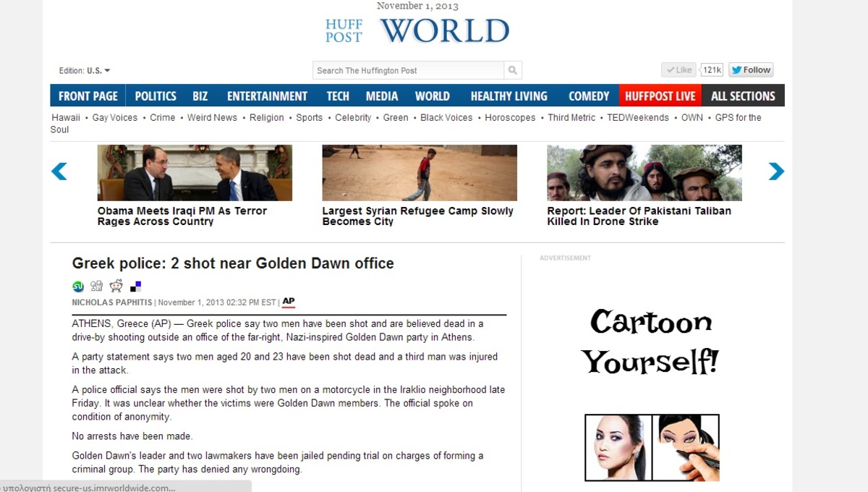Focus the Search The Huffington Post field
Image resolution: width=868 pixels, height=492 pixels.
[x=409, y=70]
